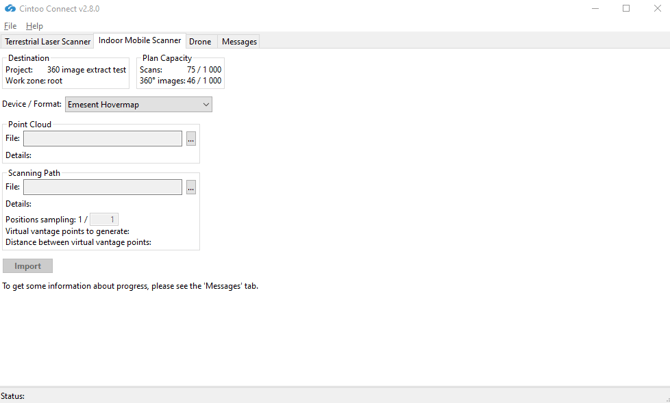Focus the Point Cloud file path field
This screenshot has height=403, width=670.
tap(102, 139)
